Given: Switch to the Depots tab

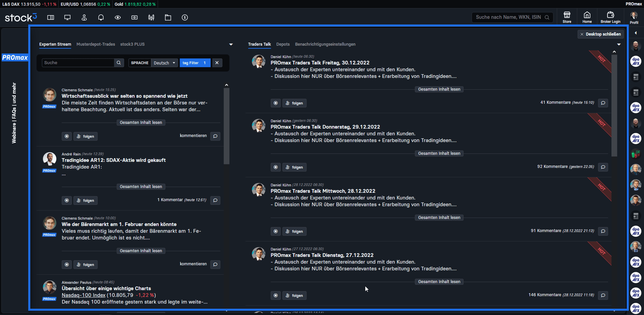Looking at the screenshot, I should (283, 44).
